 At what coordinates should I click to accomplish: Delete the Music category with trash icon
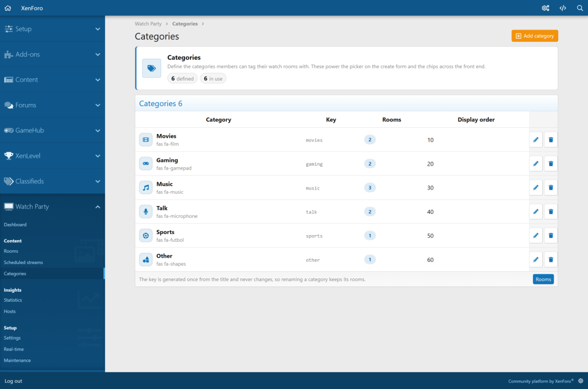tap(551, 188)
